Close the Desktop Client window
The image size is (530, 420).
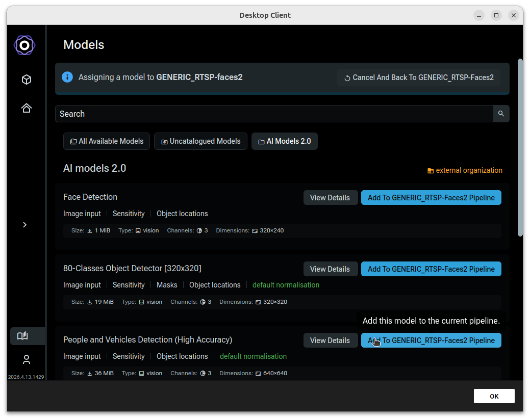tap(514, 15)
